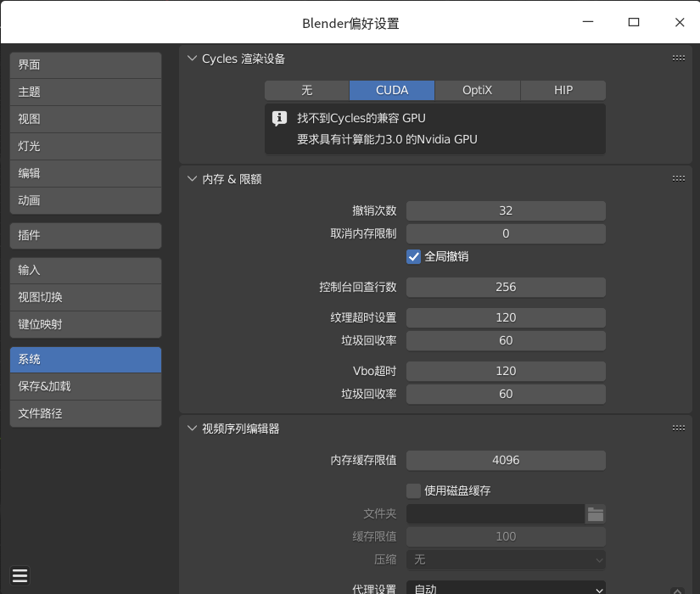Viewport: 700px width, 594px height.
Task: Choose the 无 render device button
Action: point(306,90)
